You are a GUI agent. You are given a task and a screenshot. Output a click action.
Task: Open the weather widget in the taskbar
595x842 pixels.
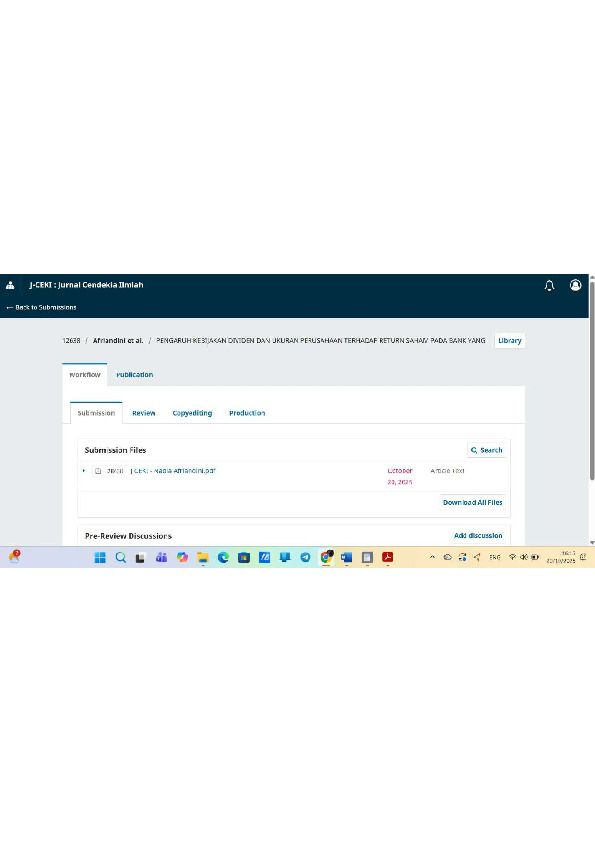pyautogui.click(x=14, y=557)
